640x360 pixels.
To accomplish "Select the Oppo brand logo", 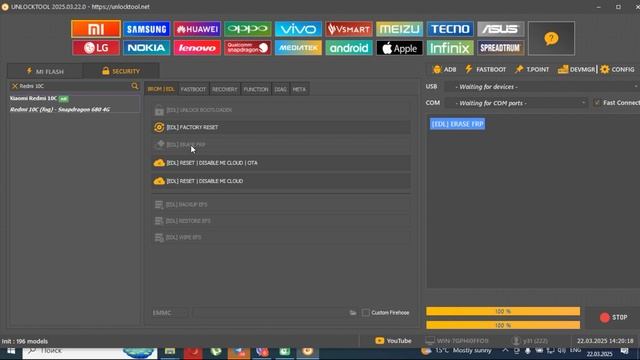I will (248, 29).
